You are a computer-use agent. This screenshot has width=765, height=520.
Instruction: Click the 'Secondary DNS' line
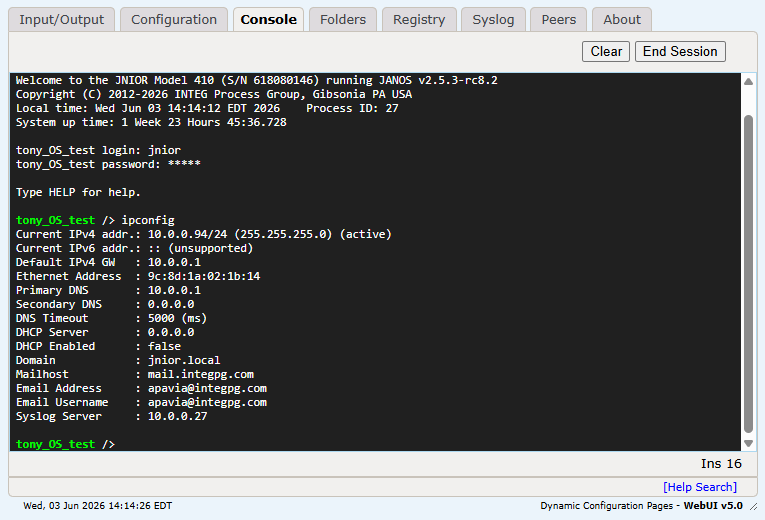(x=105, y=304)
